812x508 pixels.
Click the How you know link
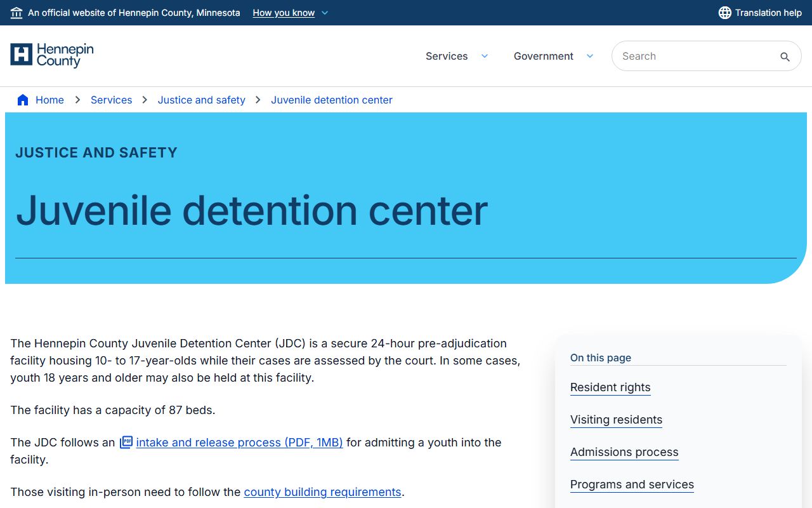tap(284, 13)
